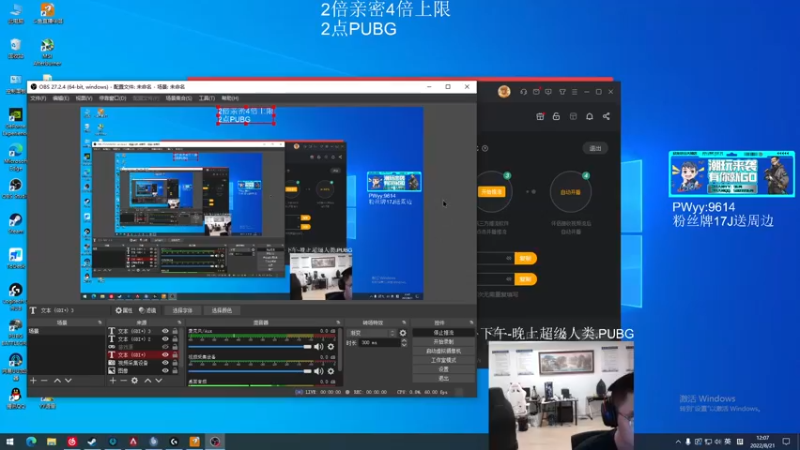Open source 属性 properties button
Image resolution: width=800 pixels, height=450 pixels.
point(124,310)
